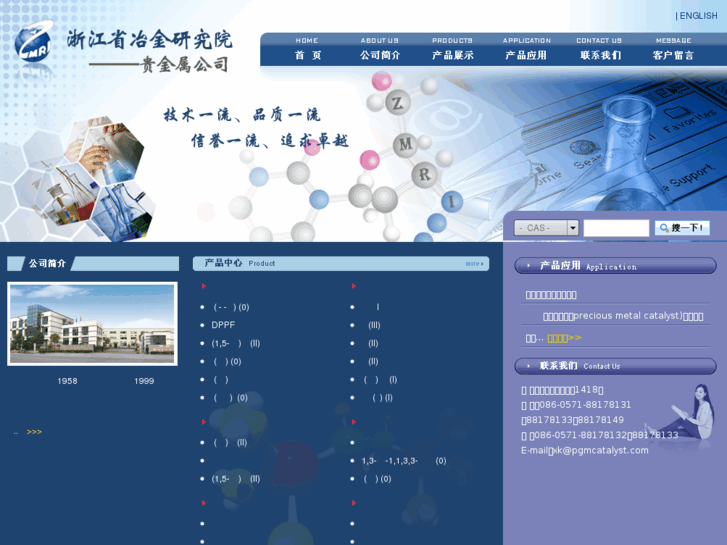This screenshot has height=545, width=727.
Task: Click the year 1958 text
Action: 67,381
